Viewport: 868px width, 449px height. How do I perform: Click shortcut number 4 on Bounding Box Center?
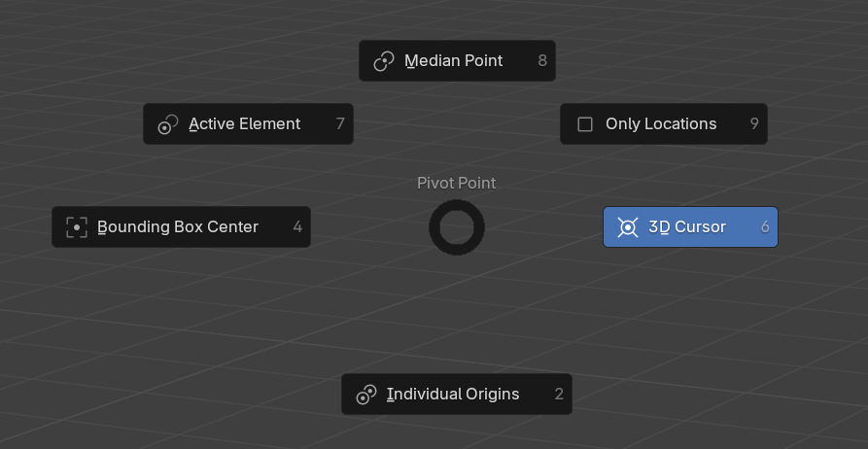point(297,227)
